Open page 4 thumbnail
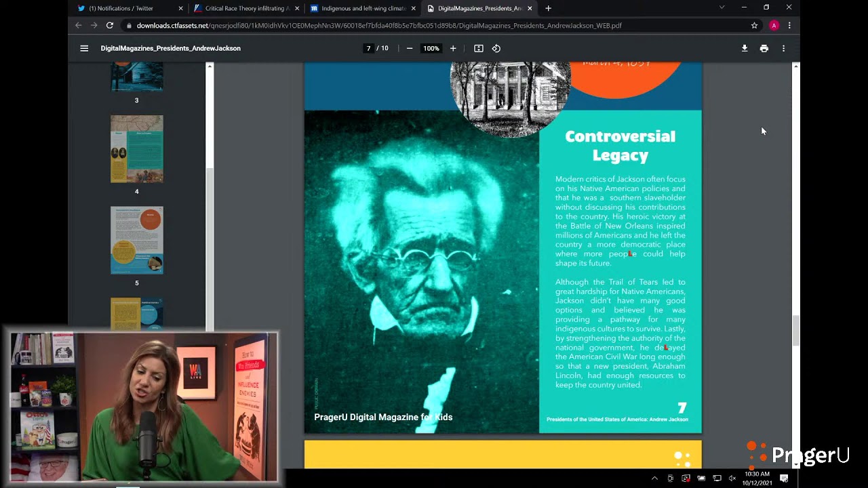868x488 pixels. [137, 149]
